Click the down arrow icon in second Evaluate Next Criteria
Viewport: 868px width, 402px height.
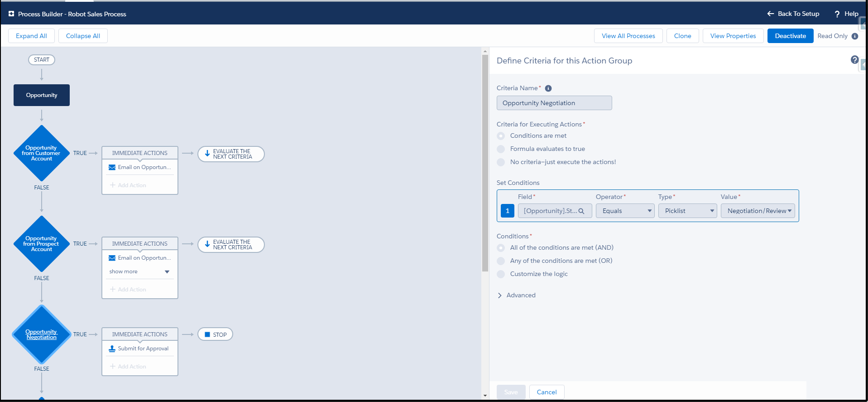pyautogui.click(x=207, y=244)
